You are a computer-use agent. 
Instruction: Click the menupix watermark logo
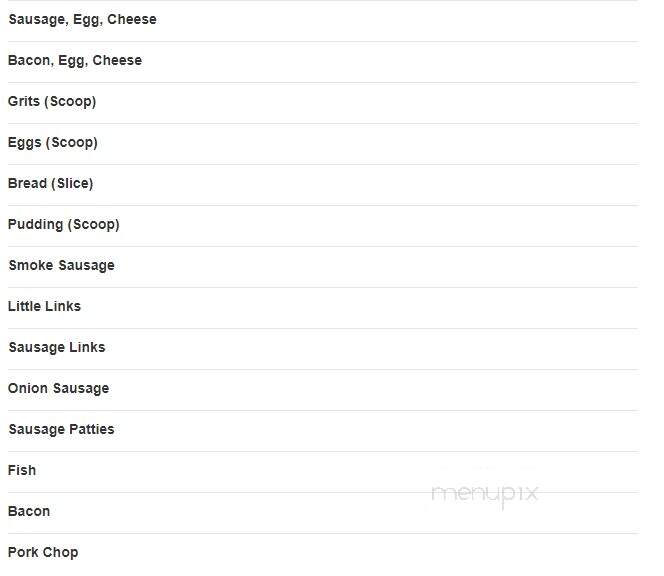(x=485, y=494)
